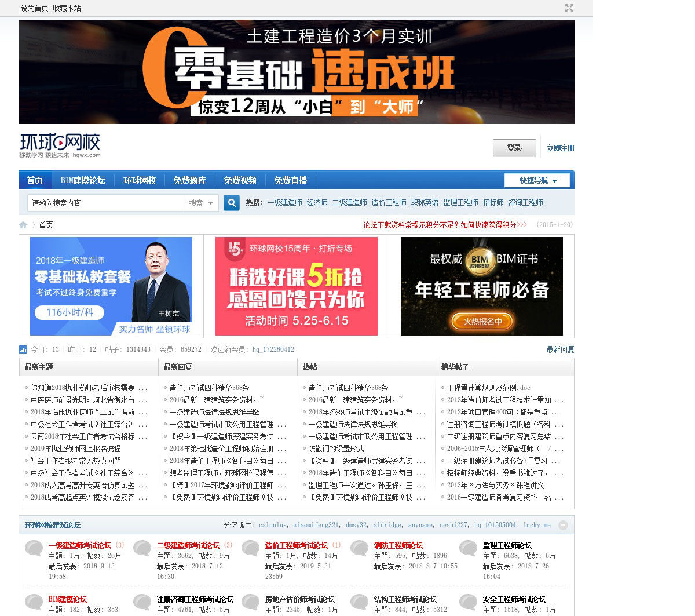The width and height of the screenshot is (695, 616).
Task: Open the 消防工程师论坛 forum link
Action: click(398, 545)
